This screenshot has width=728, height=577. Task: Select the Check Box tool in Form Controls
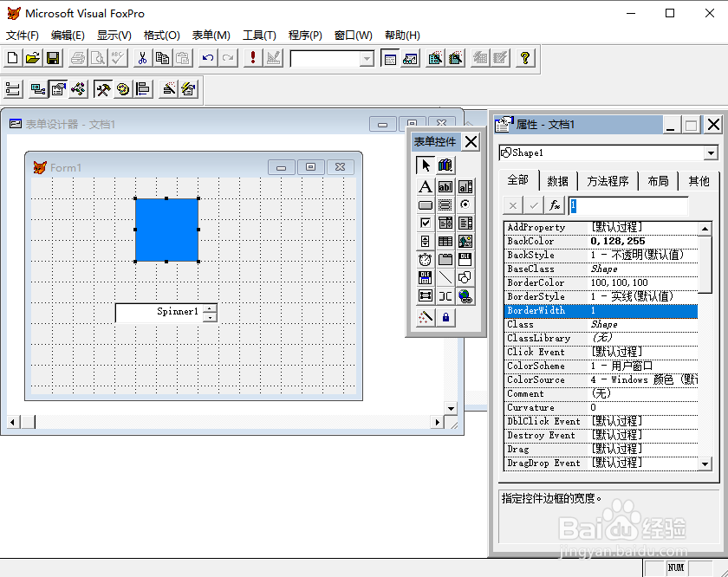[x=425, y=223]
